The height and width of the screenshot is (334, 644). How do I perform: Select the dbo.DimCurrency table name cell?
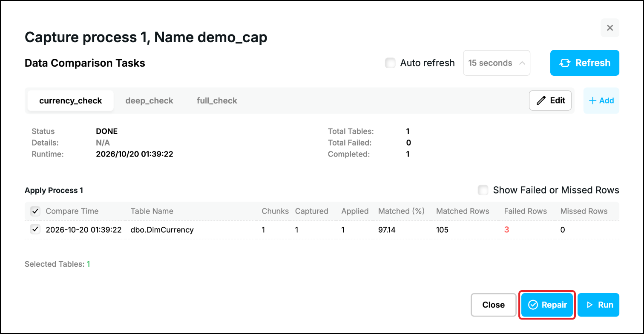pos(162,230)
